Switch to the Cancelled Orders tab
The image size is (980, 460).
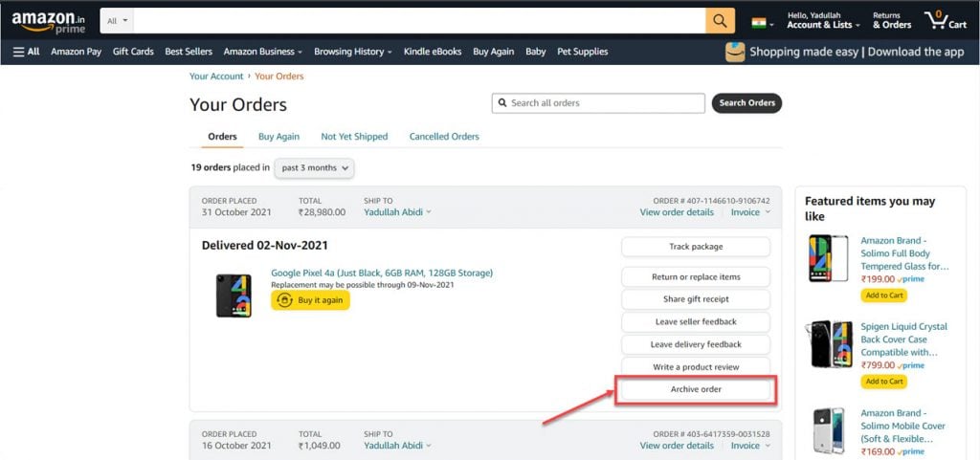444,137
